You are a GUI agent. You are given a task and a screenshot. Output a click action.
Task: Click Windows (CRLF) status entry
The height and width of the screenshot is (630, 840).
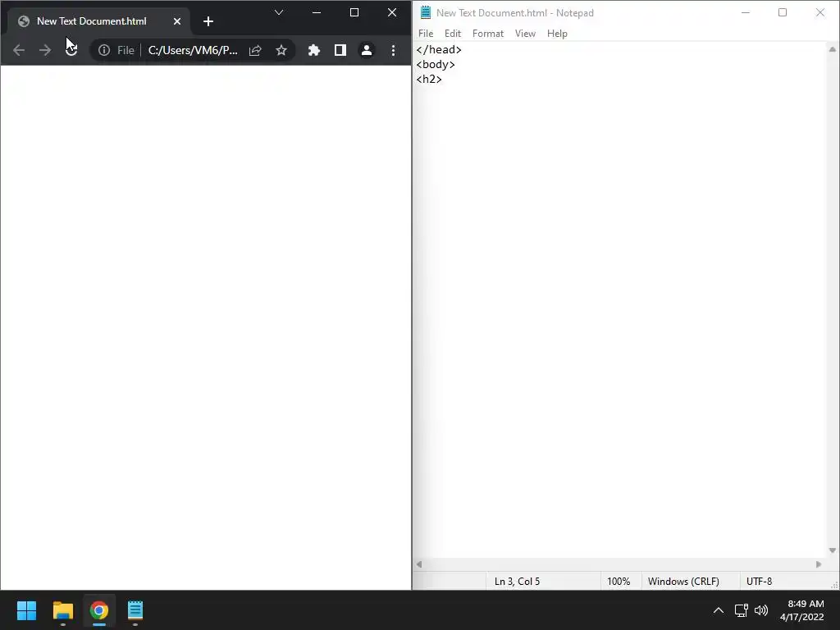coord(683,582)
